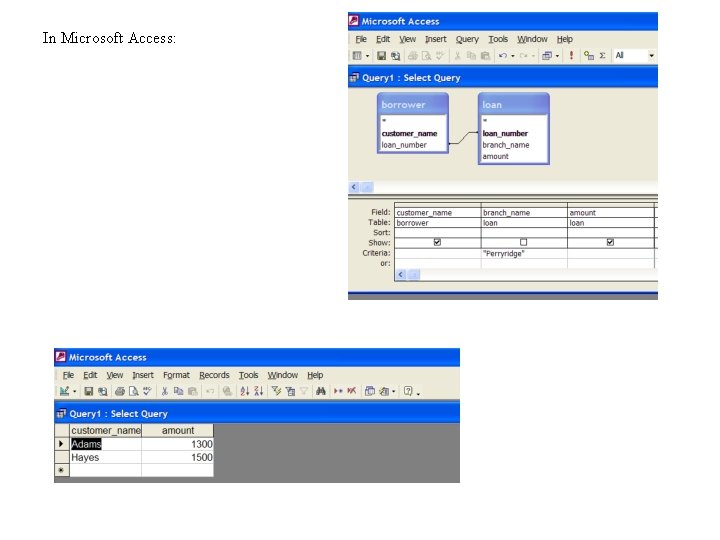Click the Print Preview icon in the datasheet toolbar
The image size is (720, 540).
(134, 391)
